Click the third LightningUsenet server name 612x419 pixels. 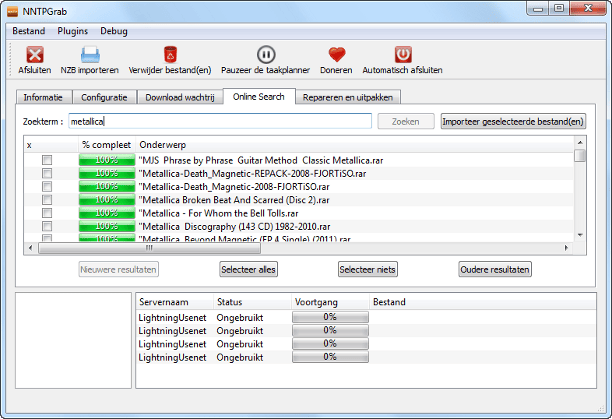pyautogui.click(x=172, y=344)
